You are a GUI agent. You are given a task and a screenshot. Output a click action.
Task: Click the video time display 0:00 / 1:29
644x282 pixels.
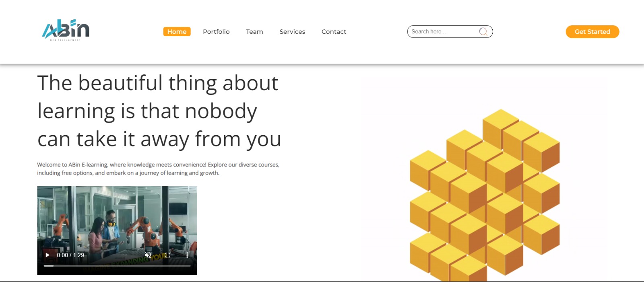tap(70, 255)
